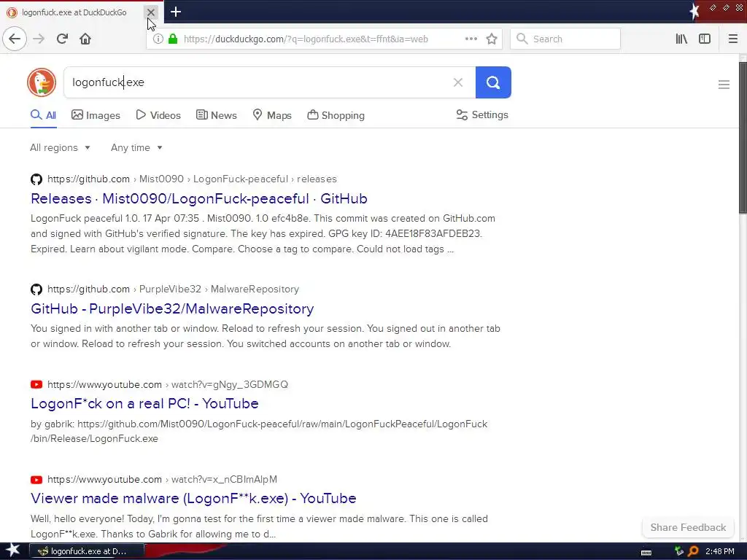Open DuckDuckGo side menu icon
This screenshot has width=747, height=560.
point(724,85)
